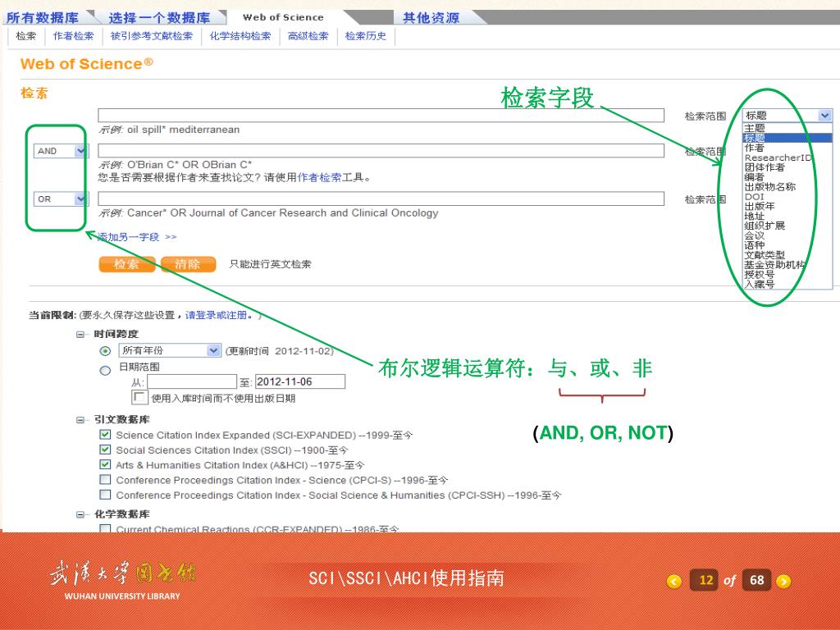Focus the first search term field
Image resolution: width=840 pixels, height=630 pixels.
(x=381, y=115)
